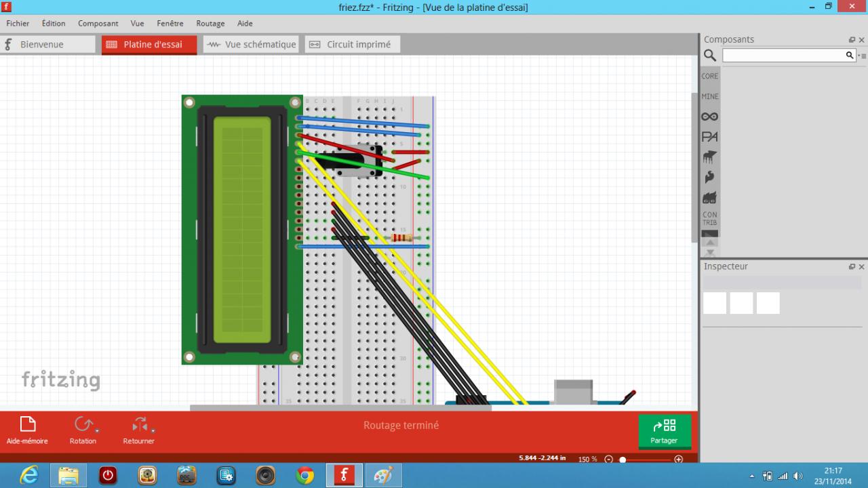Click in the parts search field
Viewport: 868px width, 488px height.
(x=783, y=56)
